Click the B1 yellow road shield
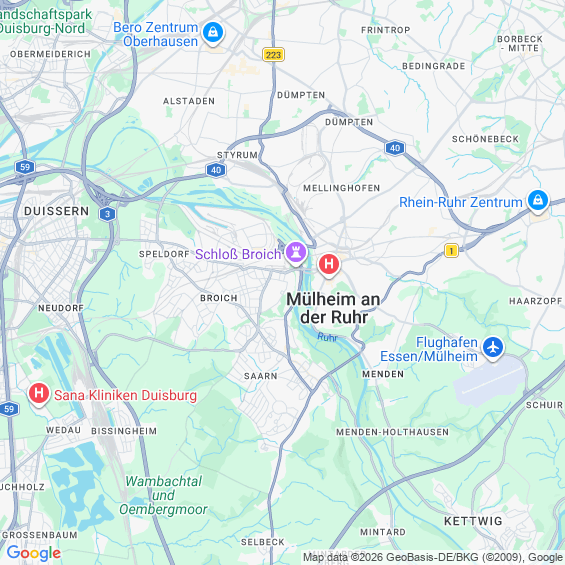 click(x=451, y=250)
